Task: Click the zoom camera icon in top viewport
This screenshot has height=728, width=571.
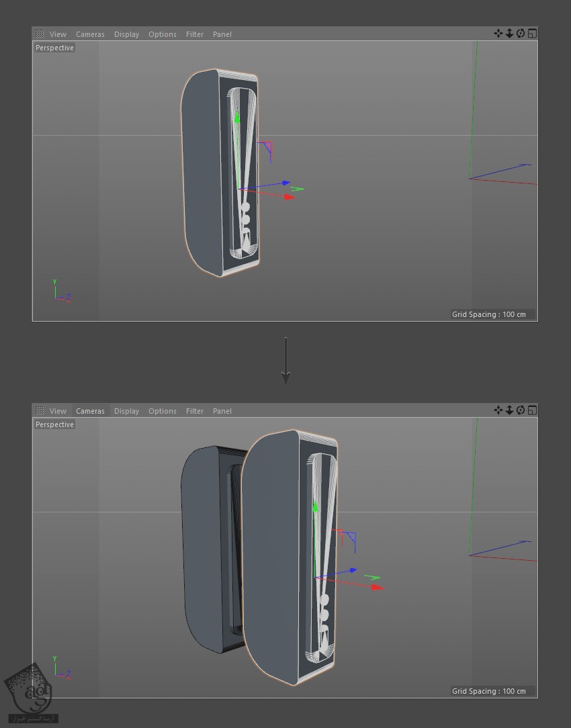Action: (509, 34)
